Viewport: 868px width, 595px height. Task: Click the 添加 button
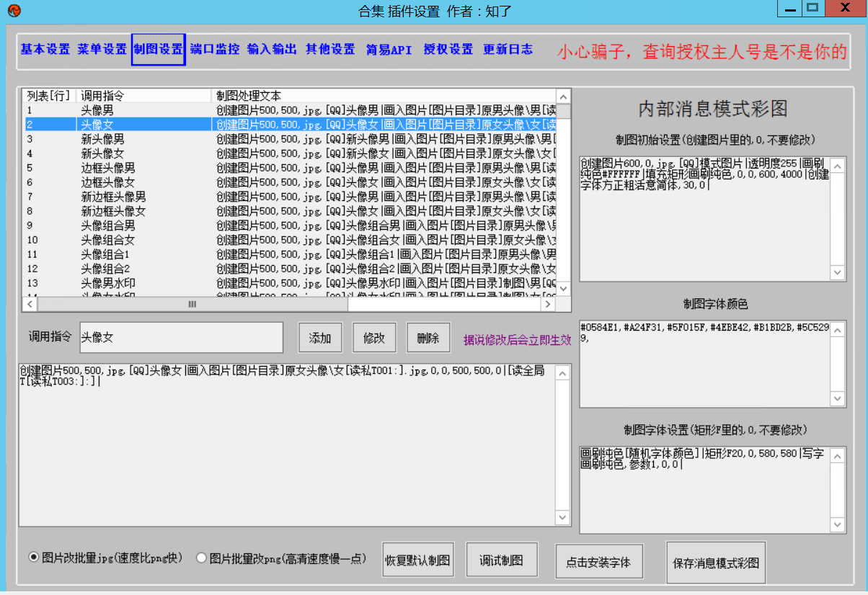(x=320, y=337)
